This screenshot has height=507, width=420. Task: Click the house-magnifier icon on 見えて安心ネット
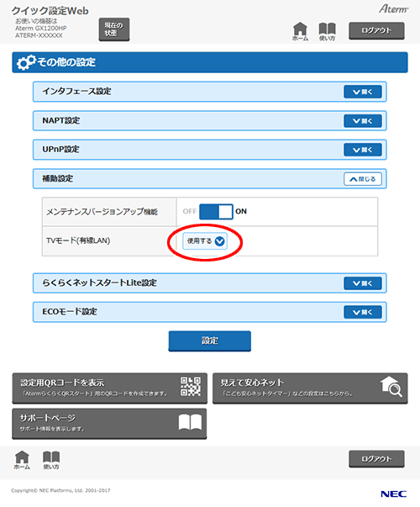tap(391, 387)
